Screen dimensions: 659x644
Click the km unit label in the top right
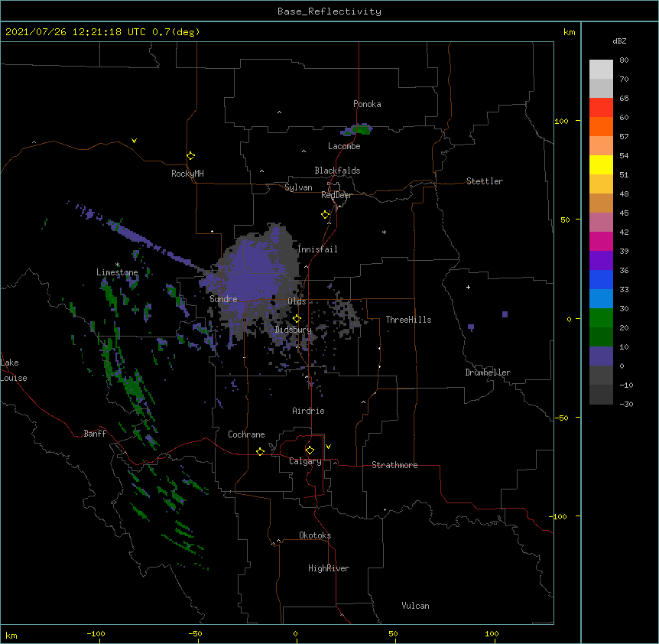570,32
